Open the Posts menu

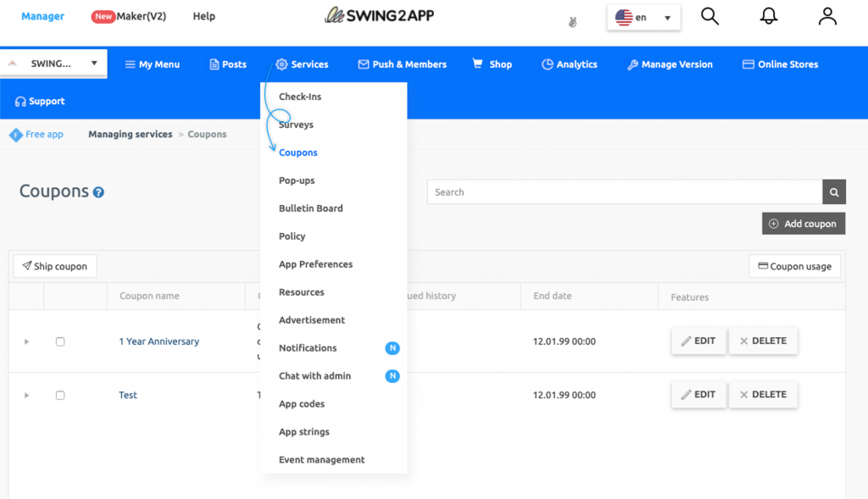pos(227,63)
